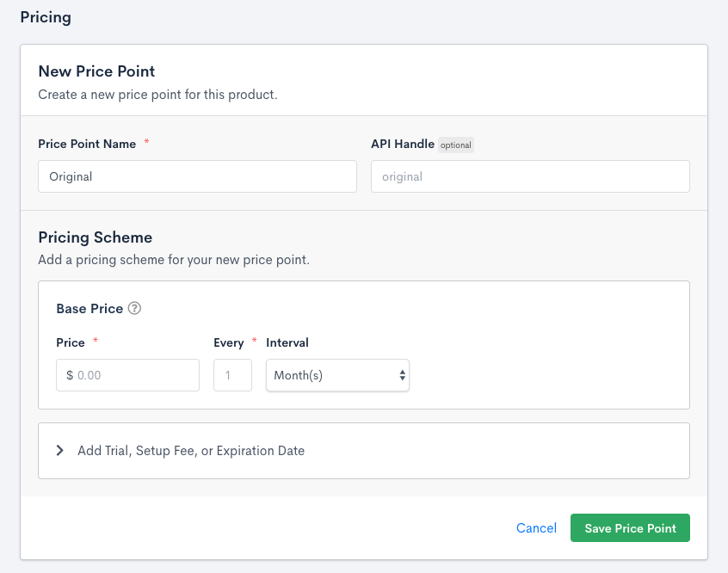
Task: Click the 'Pricing Scheme' heading
Action: 96,237
